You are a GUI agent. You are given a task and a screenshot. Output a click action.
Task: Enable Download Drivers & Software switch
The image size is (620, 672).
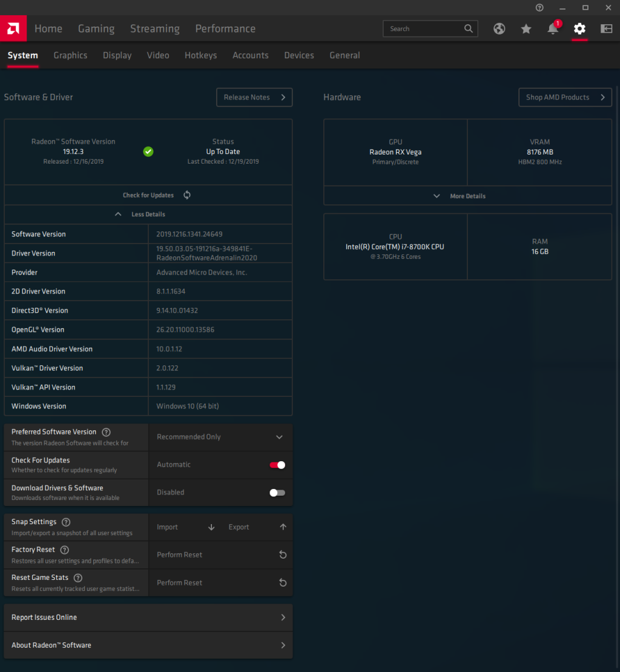(x=277, y=493)
